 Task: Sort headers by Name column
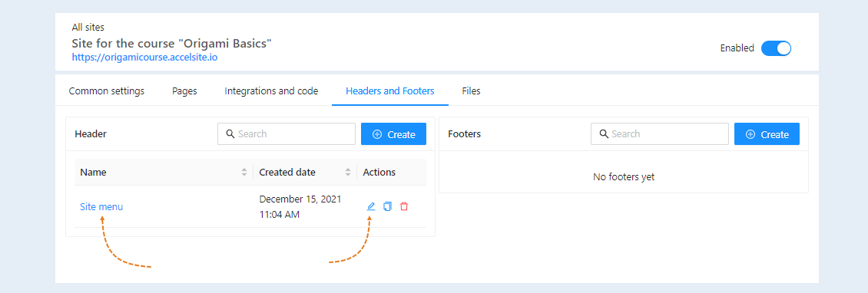coord(244,172)
